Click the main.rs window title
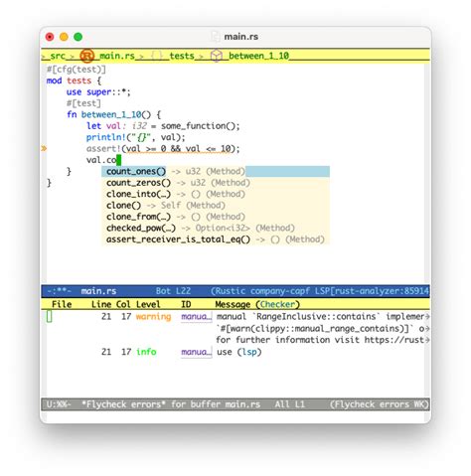Screen dimensions: 471x476 pos(240,37)
